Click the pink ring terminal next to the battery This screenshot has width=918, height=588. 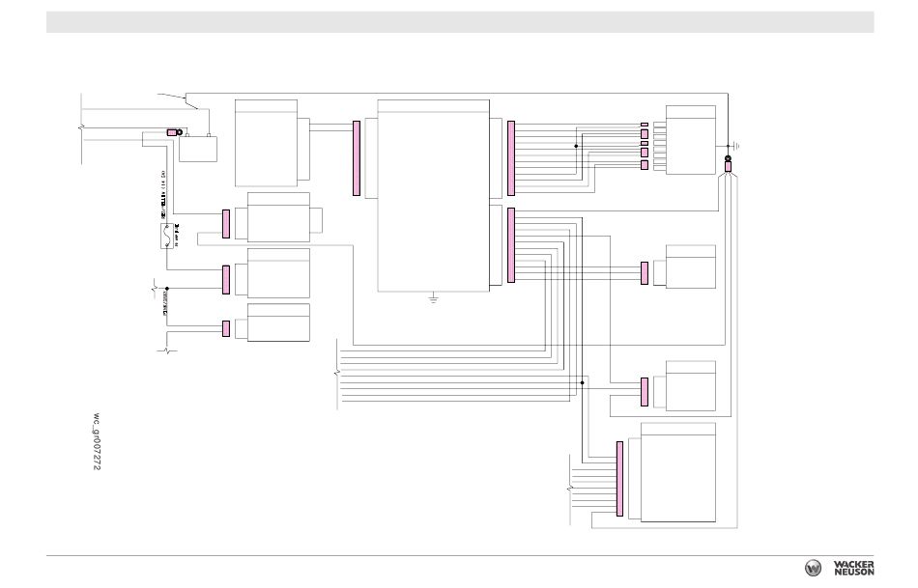point(175,133)
